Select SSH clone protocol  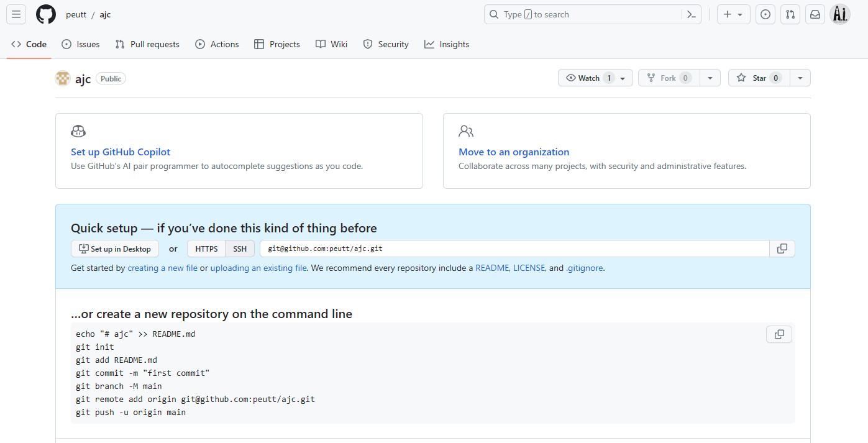(240, 249)
